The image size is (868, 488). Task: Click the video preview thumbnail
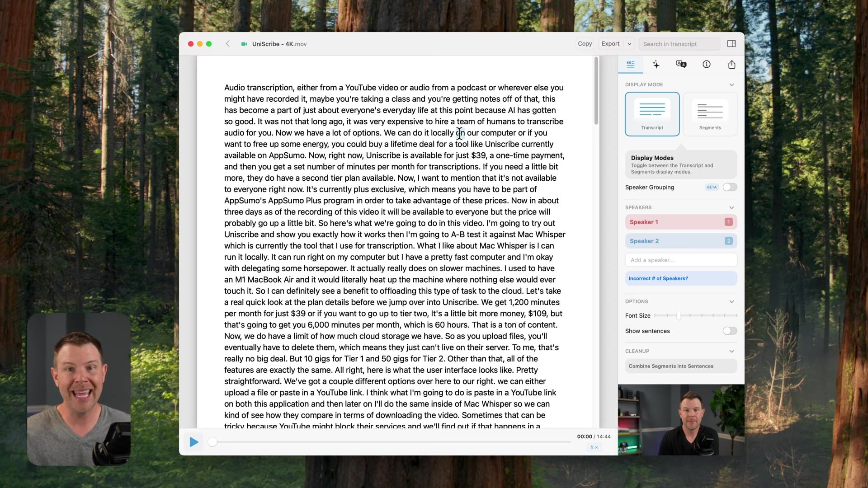[681, 420]
